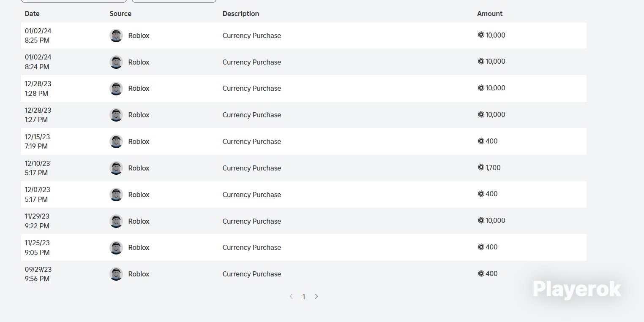Click Roblox avatar in 11/29/23 row
The width and height of the screenshot is (644, 322).
116,221
